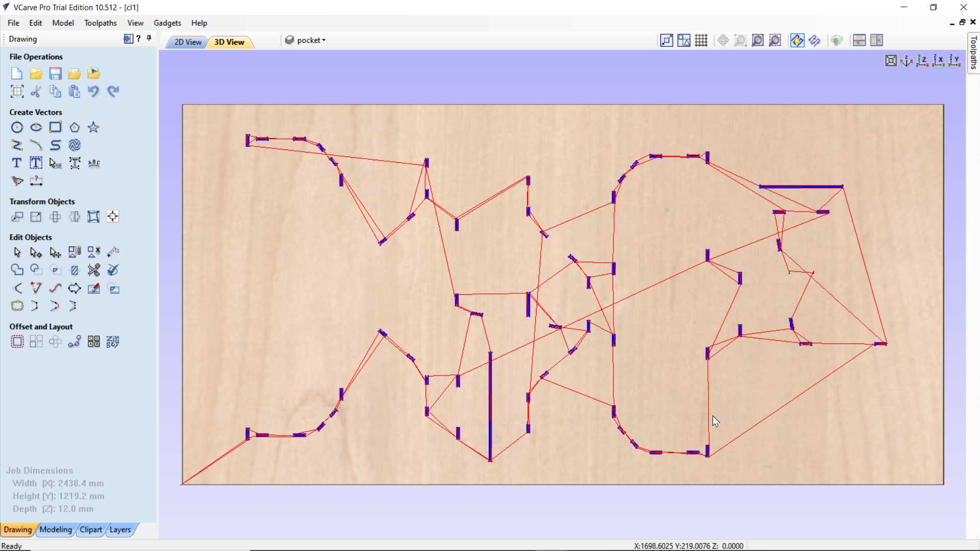Activate the Selection arrow tool
Screen dimensions: 980x551
coord(17,253)
